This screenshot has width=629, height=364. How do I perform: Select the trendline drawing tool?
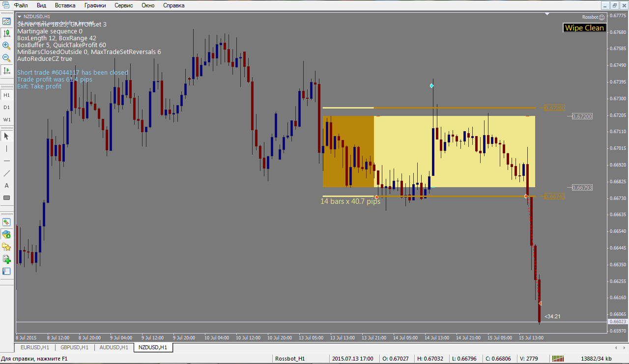6,173
